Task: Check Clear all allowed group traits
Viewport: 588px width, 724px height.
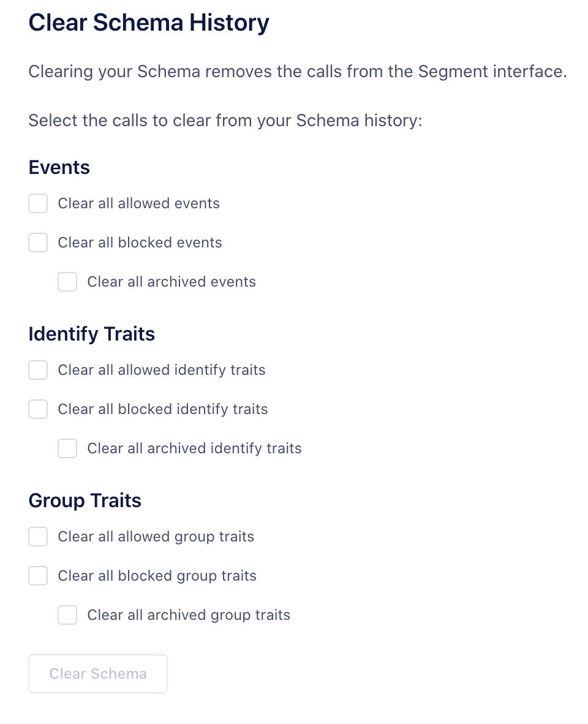Action: [x=37, y=537]
